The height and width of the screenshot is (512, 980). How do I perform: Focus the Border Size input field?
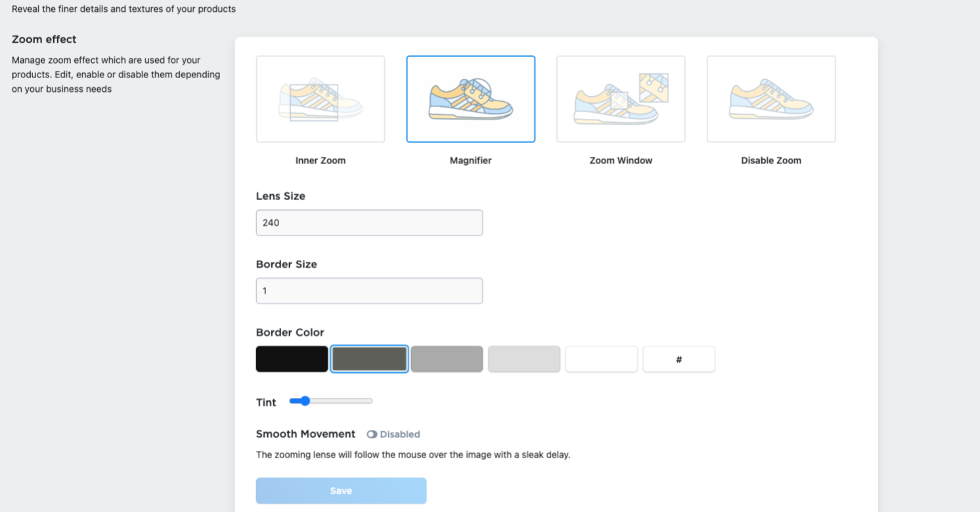coord(369,291)
